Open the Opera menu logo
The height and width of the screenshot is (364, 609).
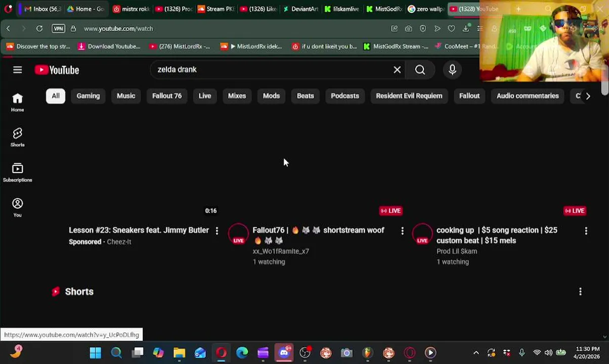[8, 9]
